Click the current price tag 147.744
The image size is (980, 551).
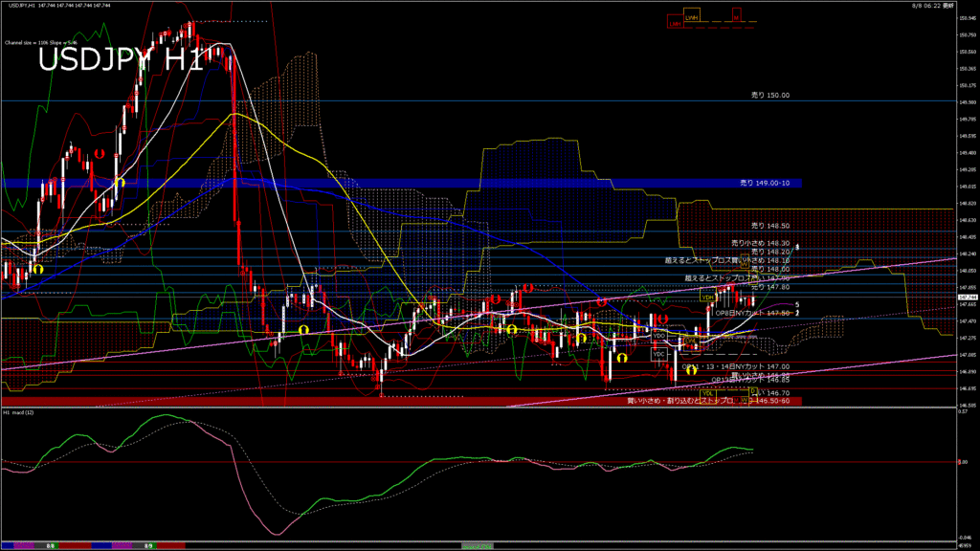pyautogui.click(x=968, y=298)
